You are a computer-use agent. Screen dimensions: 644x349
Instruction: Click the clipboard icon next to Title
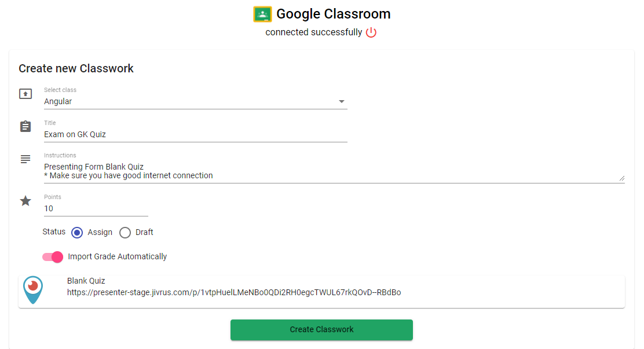click(x=25, y=126)
